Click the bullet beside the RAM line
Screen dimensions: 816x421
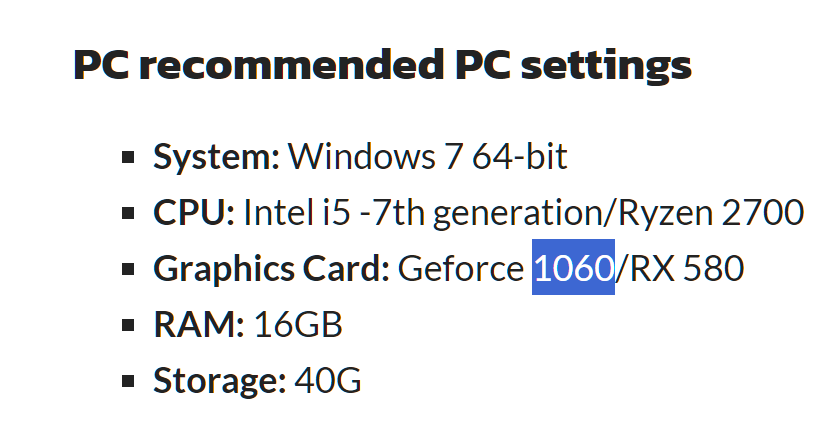(x=128, y=325)
